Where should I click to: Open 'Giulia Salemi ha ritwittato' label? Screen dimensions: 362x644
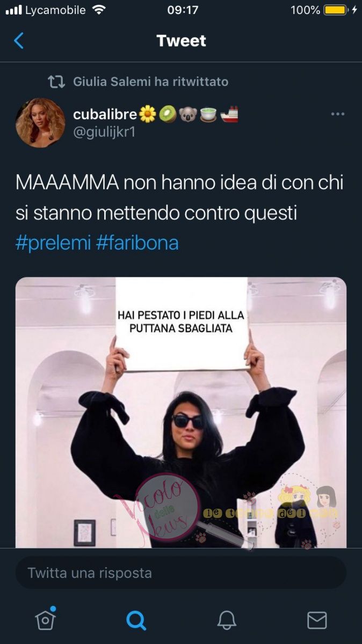151,82
